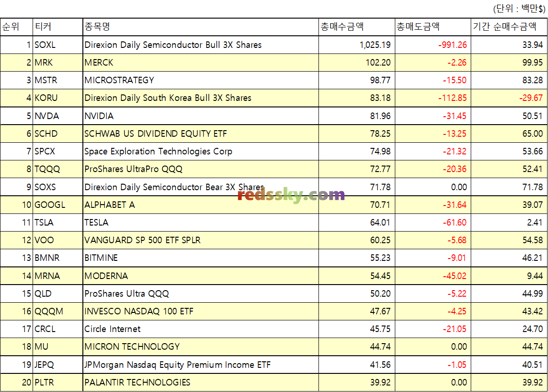Click the 총매수금액 column header
The height and width of the screenshot is (392, 548).
pos(357,27)
